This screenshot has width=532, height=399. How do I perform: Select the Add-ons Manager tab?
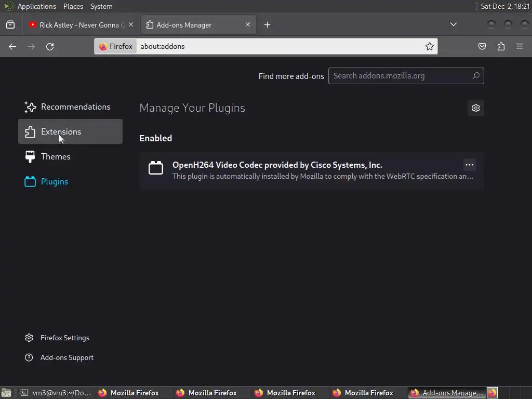(x=198, y=25)
